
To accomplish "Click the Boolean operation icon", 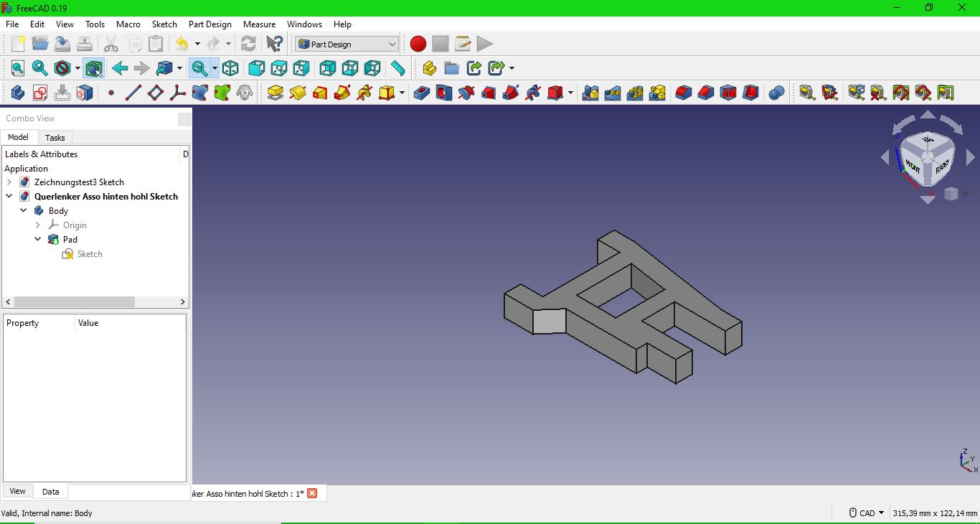I will (776, 93).
